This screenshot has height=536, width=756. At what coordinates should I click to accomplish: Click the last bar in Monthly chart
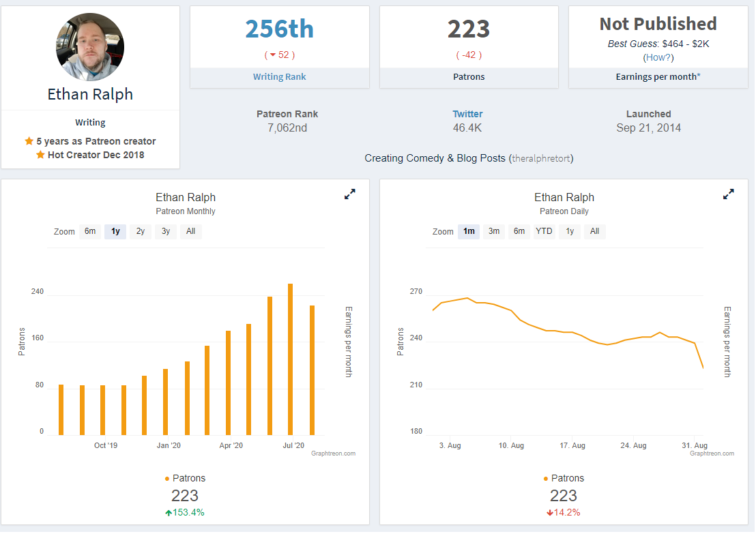tap(312, 370)
